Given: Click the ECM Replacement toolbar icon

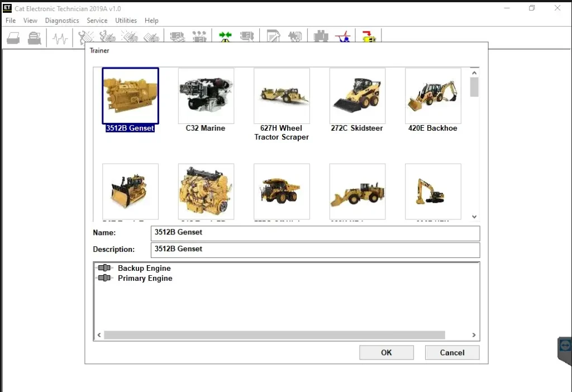Looking at the screenshot, I should [295, 36].
